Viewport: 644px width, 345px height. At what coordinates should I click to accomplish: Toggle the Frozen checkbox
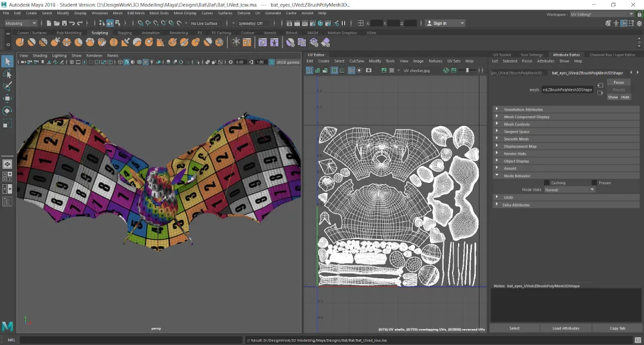594,182
